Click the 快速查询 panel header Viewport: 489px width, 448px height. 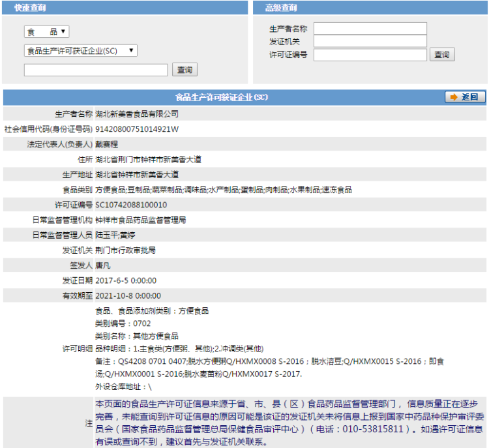[x=31, y=8]
